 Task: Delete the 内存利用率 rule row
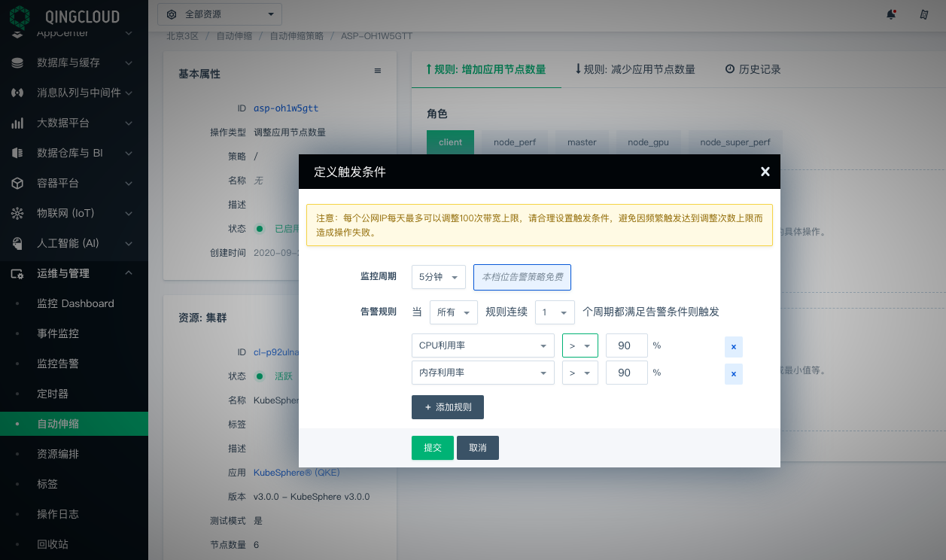pyautogui.click(x=733, y=374)
